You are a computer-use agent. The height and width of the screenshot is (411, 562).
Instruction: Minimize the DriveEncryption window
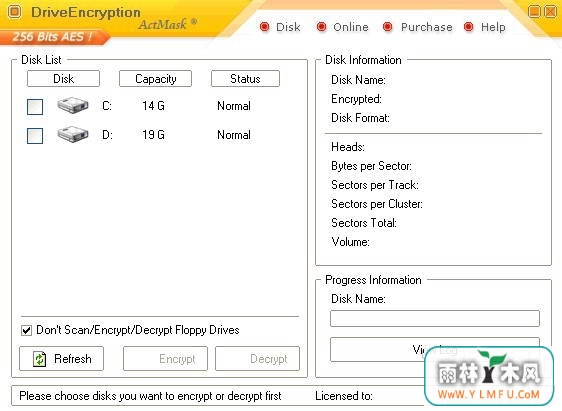[534, 11]
